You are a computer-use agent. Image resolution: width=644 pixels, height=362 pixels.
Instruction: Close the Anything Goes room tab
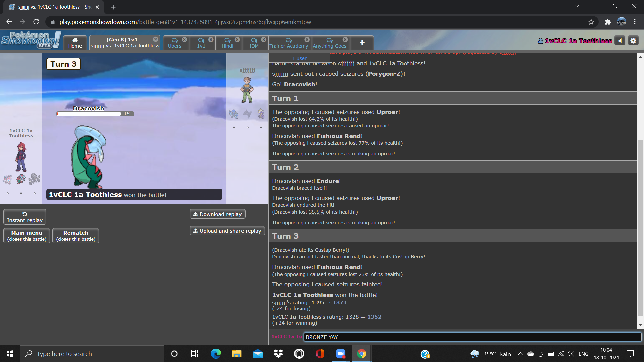pos(345,39)
